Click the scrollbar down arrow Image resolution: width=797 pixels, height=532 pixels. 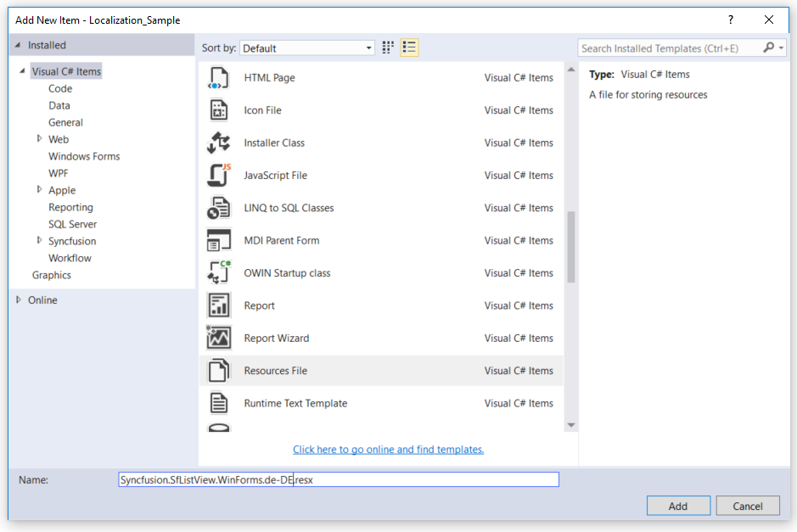pos(571,425)
